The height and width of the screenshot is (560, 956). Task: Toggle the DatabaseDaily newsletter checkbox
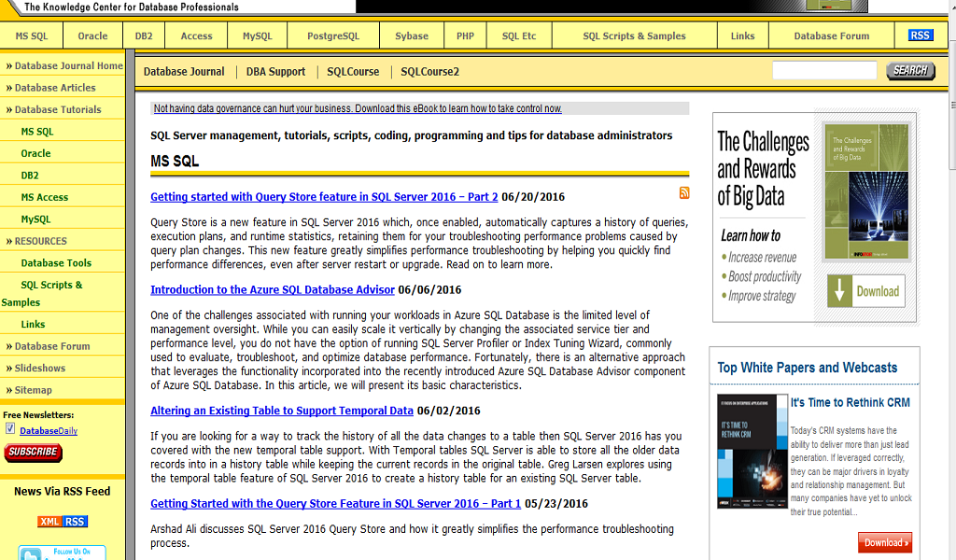pos(10,429)
